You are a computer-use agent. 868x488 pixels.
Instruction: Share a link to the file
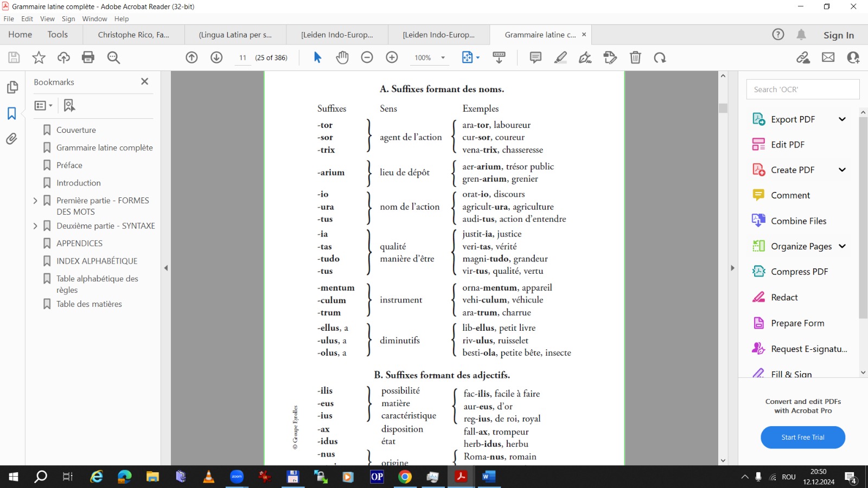pyautogui.click(x=803, y=57)
